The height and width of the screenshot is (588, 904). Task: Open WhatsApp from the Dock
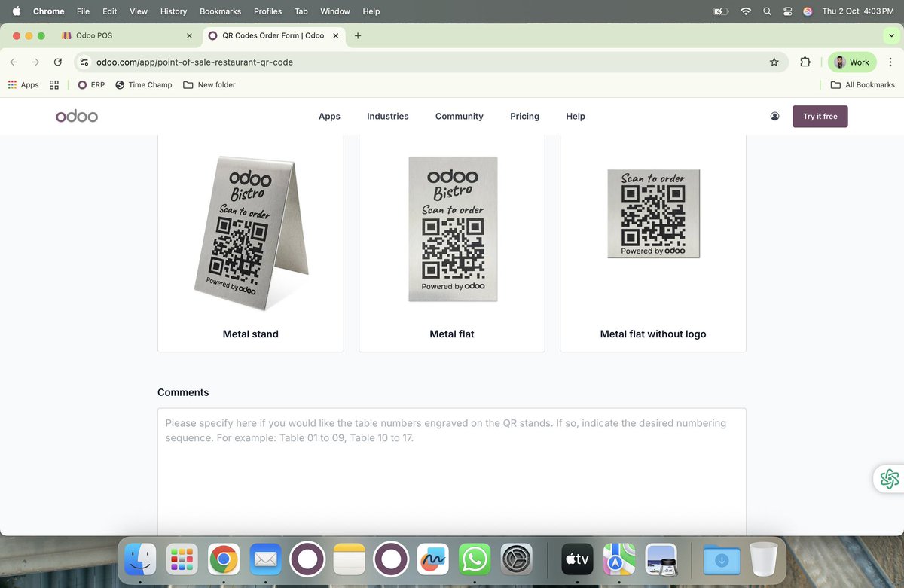coord(475,559)
